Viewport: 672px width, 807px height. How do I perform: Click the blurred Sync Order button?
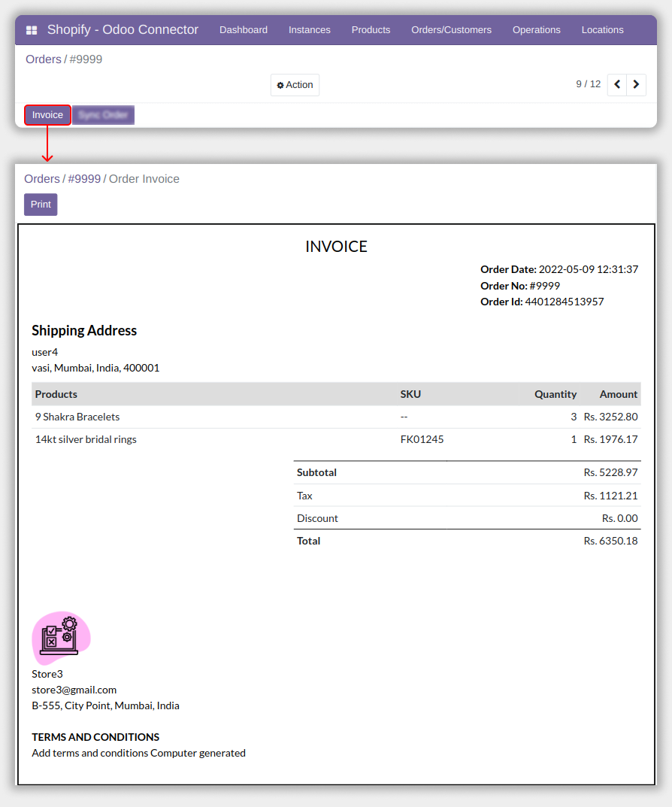pyautogui.click(x=103, y=115)
